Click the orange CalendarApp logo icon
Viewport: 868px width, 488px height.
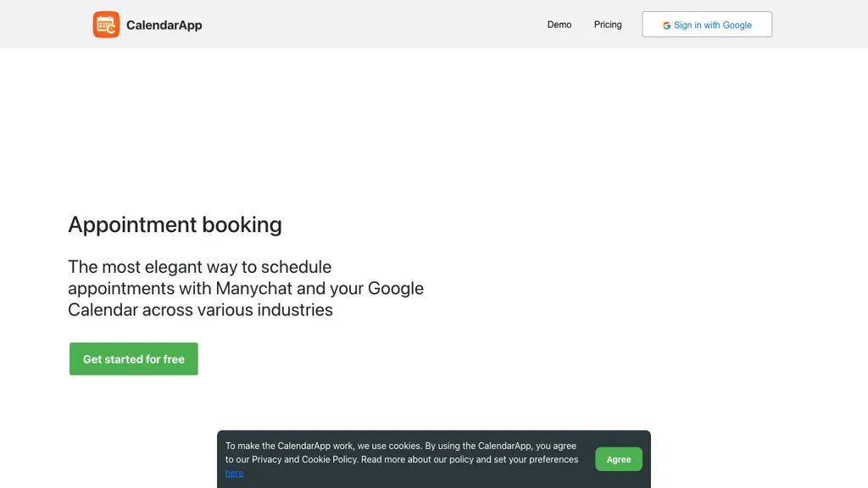pyautogui.click(x=106, y=25)
